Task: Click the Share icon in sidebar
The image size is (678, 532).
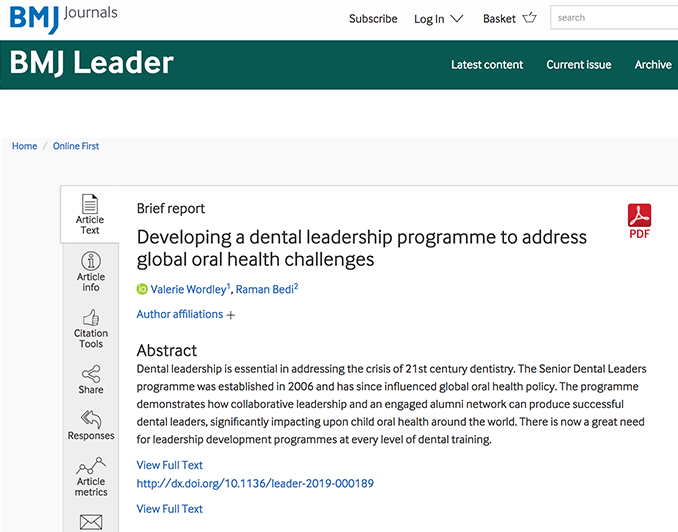Action: tap(90, 380)
